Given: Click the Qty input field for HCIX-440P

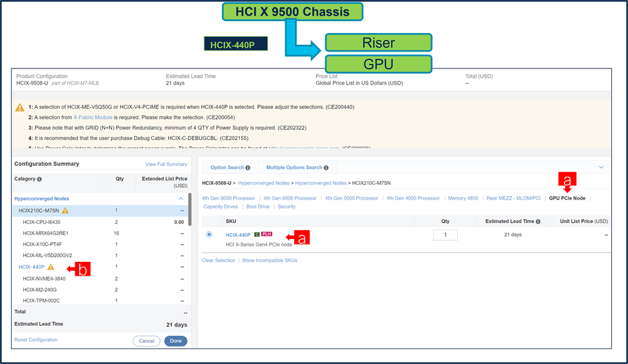Looking at the screenshot, I should [445, 235].
